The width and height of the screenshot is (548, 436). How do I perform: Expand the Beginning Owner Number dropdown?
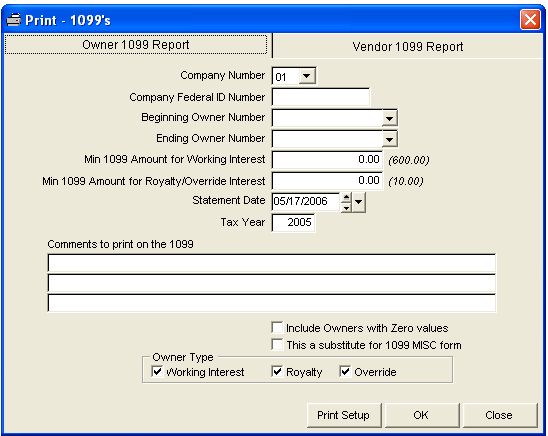[389, 118]
